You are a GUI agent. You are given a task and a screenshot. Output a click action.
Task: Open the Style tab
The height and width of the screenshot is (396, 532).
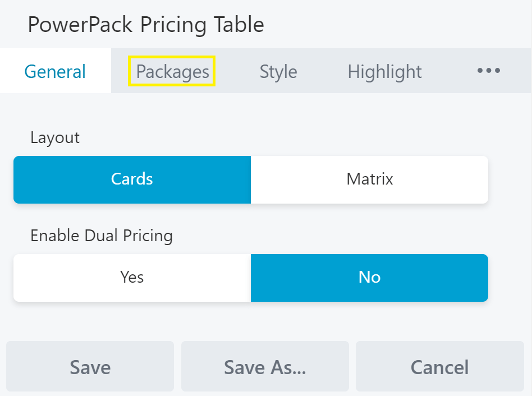click(x=278, y=71)
